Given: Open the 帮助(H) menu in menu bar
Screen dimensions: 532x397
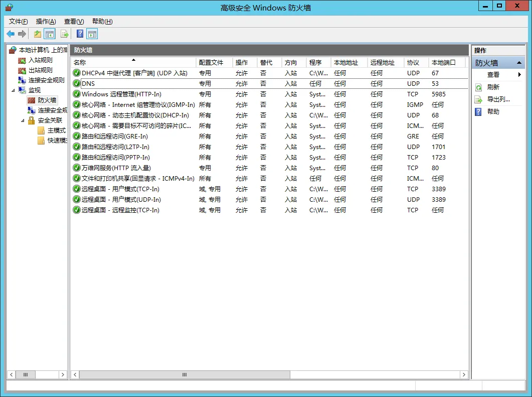Looking at the screenshot, I should click(x=102, y=22).
